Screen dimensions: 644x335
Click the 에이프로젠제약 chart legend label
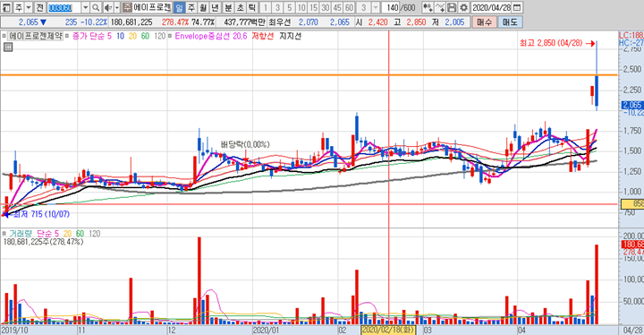point(35,36)
